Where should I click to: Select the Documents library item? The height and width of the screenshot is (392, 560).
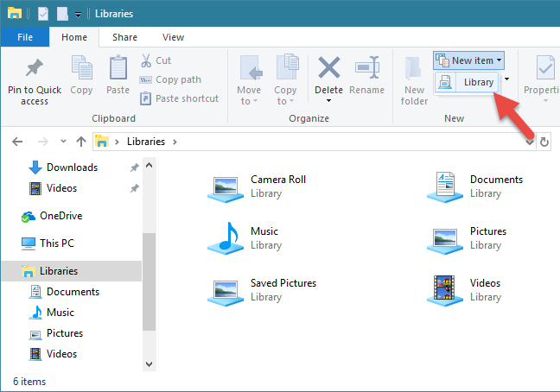click(475, 187)
